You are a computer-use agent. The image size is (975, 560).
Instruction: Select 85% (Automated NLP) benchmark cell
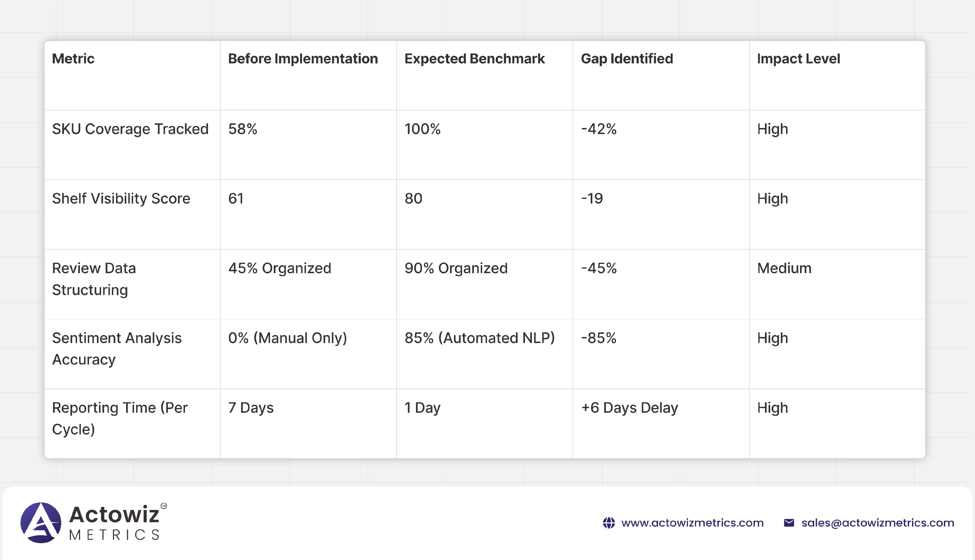coord(480,338)
